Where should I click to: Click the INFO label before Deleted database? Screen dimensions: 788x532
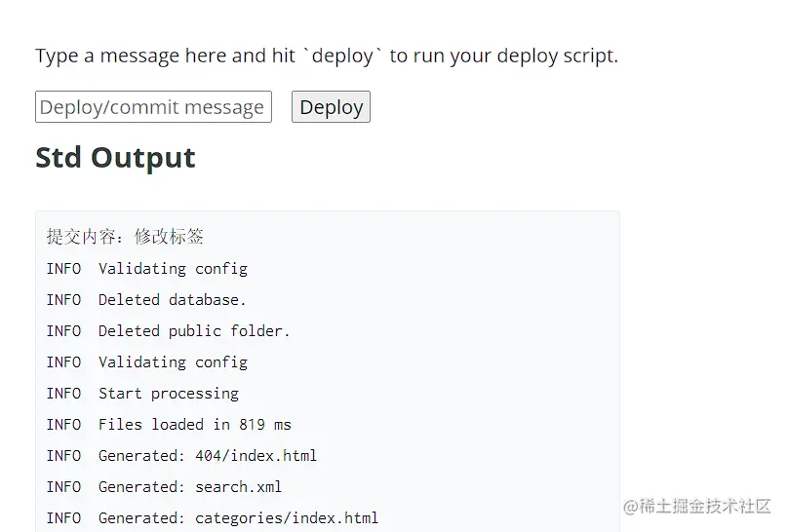coord(63,300)
